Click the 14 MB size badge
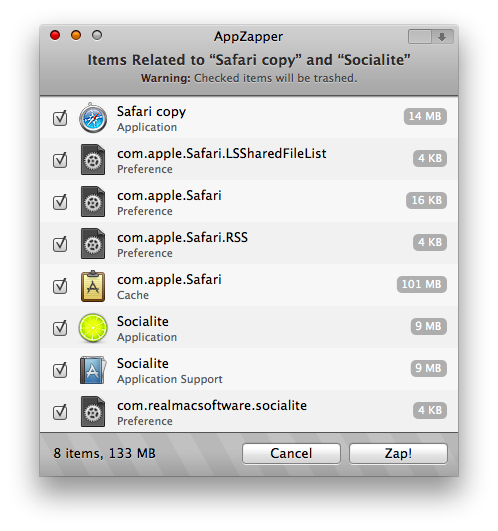Image resolution: width=498 pixels, height=531 pixels. [x=425, y=116]
